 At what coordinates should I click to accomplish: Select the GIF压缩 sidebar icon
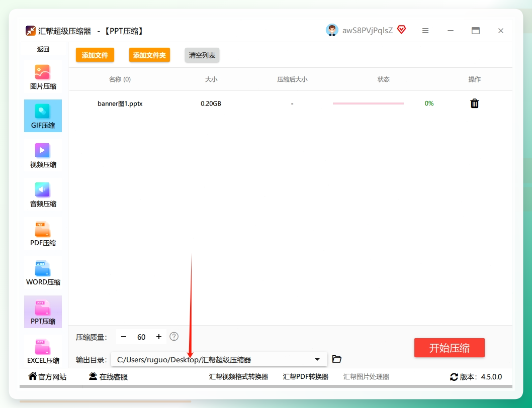click(42, 111)
